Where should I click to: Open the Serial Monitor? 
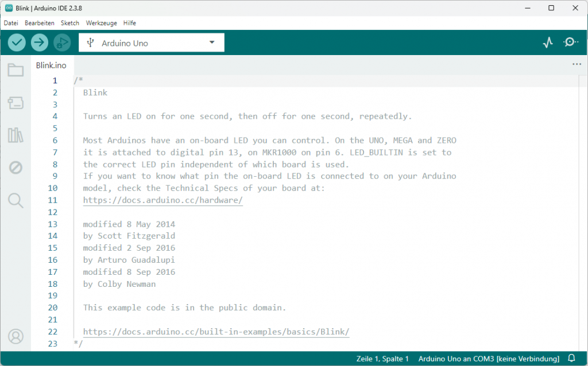click(x=570, y=42)
